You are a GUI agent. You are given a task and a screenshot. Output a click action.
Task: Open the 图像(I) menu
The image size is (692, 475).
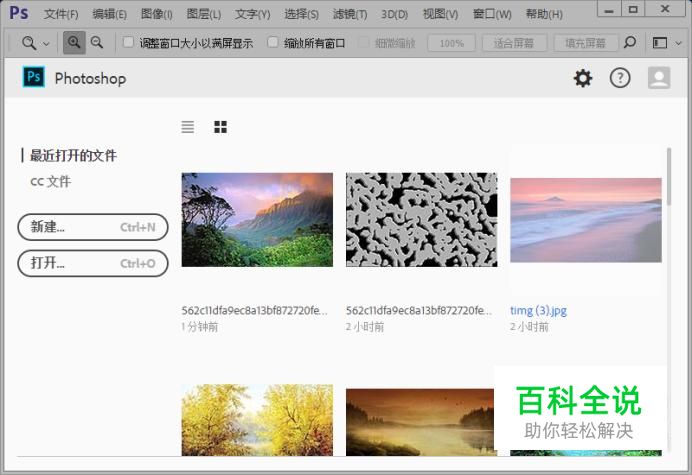pyautogui.click(x=156, y=15)
